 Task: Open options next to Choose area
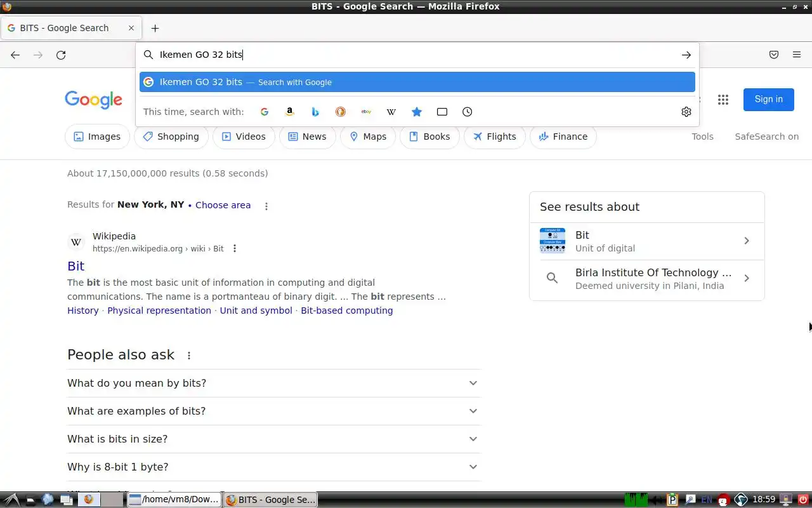[x=266, y=206]
